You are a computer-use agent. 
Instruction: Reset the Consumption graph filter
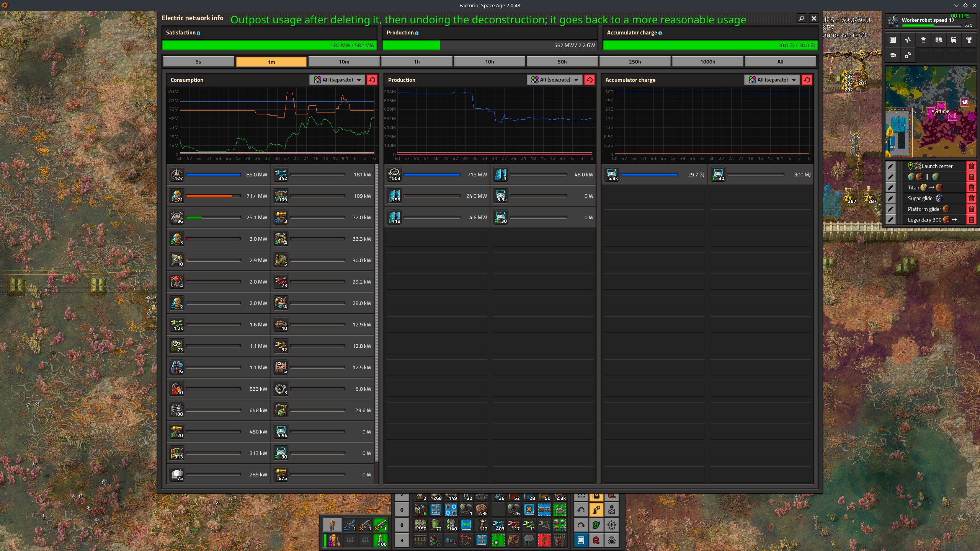coord(372,80)
